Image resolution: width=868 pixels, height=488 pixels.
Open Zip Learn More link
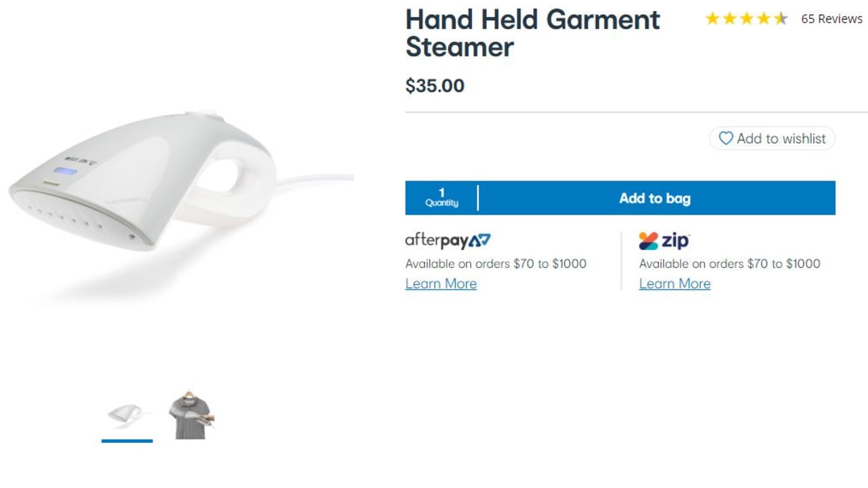click(x=675, y=283)
